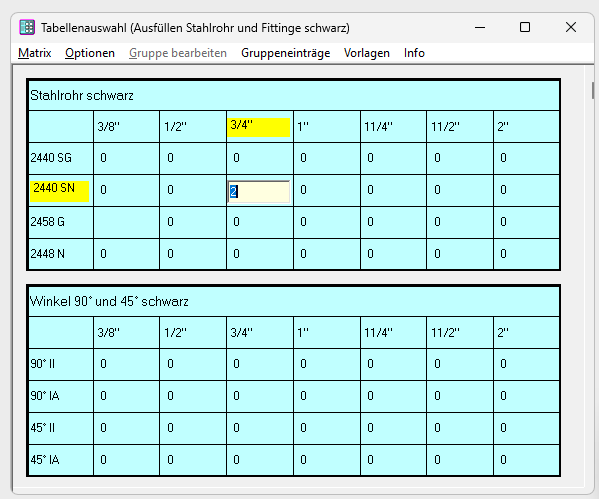Click the 2440 SG cell under 3/8"
Image resolution: width=599 pixels, height=499 pixels.
click(x=126, y=158)
